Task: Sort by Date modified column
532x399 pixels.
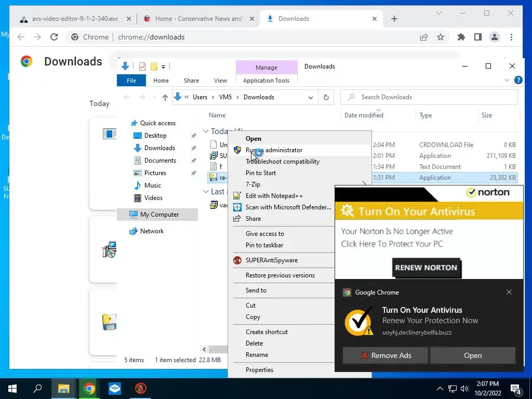Action: tap(364, 115)
